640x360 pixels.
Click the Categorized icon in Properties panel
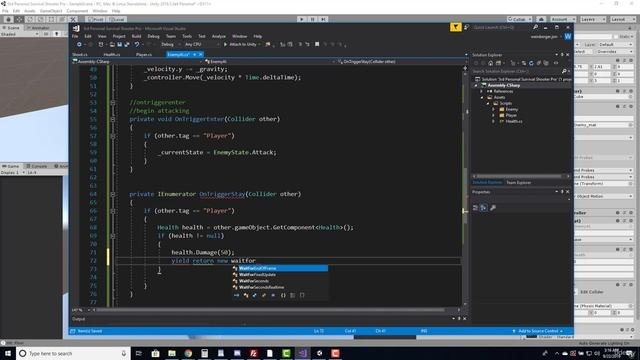click(x=476, y=208)
